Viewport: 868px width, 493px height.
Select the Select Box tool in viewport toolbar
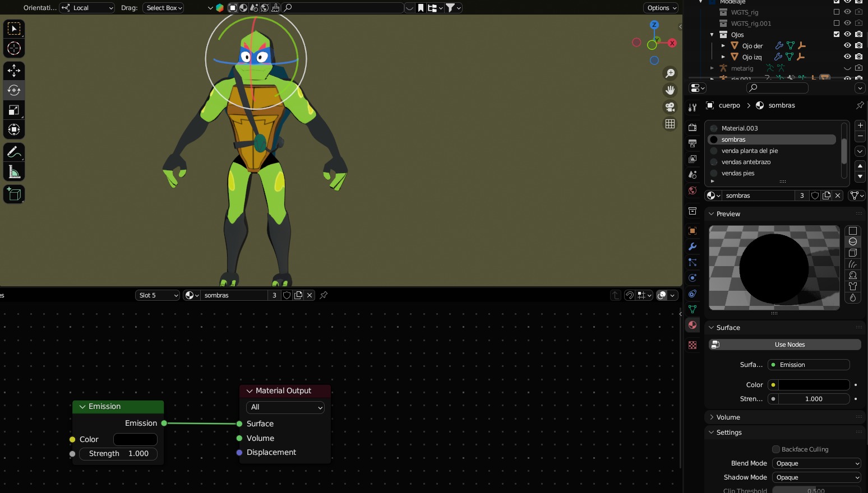14,29
